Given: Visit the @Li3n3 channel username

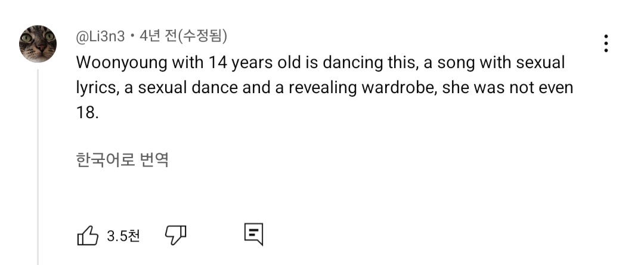Looking at the screenshot, I should click(x=100, y=36).
